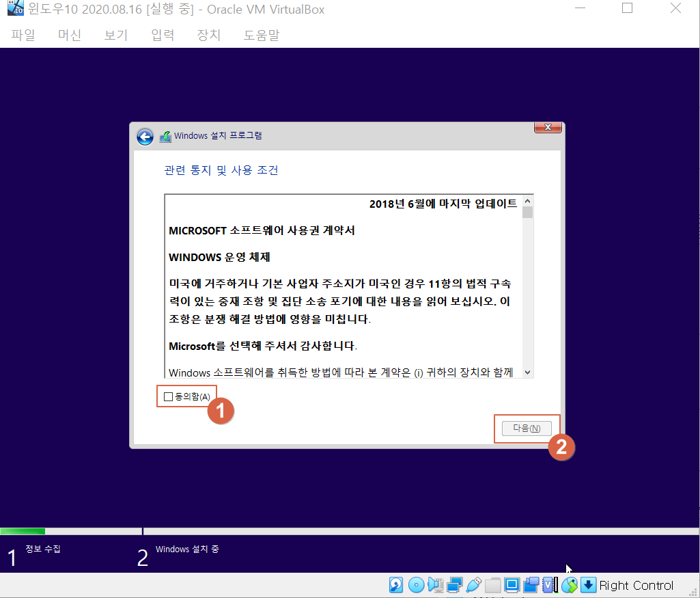Click the audio status icon
The image size is (700, 598).
pyautogui.click(x=435, y=585)
